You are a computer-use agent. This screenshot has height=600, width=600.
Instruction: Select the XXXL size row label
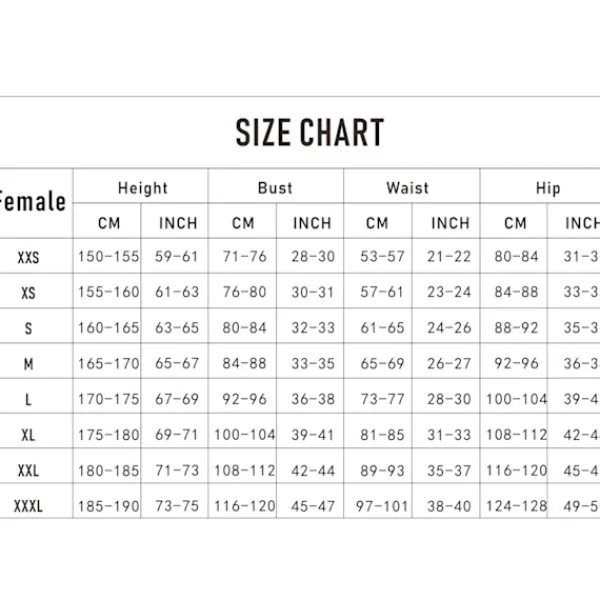(x=29, y=507)
